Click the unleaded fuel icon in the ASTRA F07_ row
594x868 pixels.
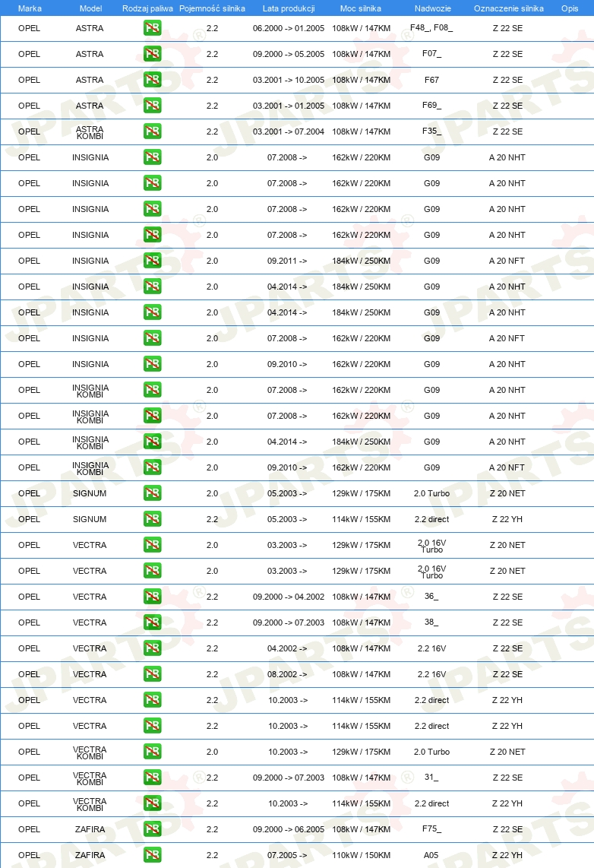[x=152, y=54]
